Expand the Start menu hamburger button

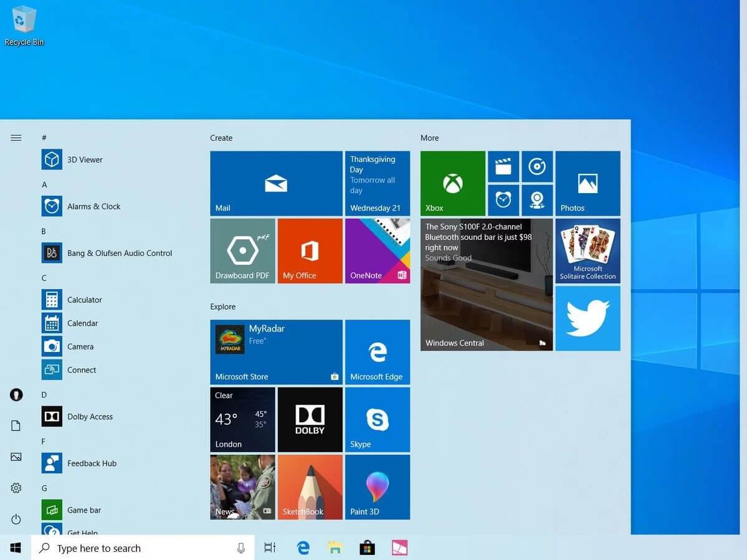coord(16,138)
